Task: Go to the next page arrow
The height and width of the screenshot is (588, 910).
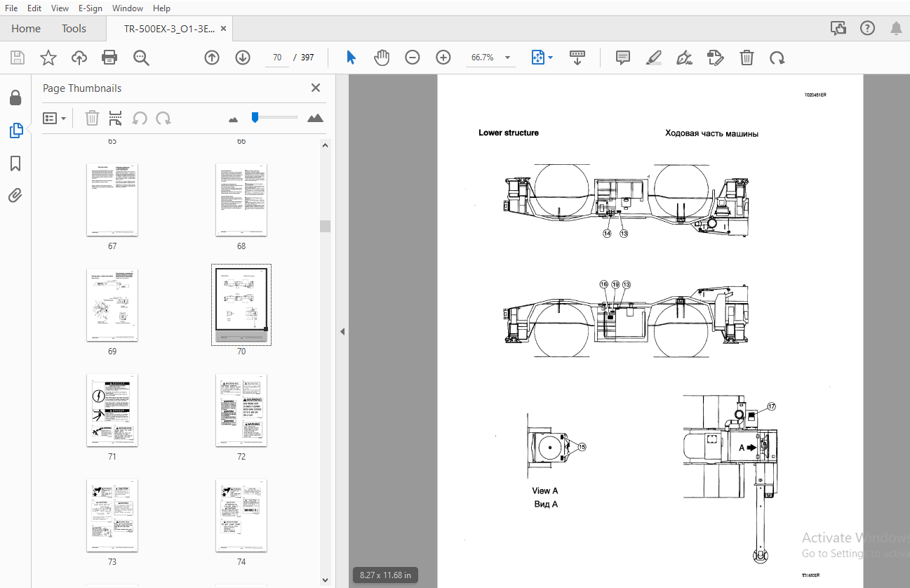Action: point(243,58)
